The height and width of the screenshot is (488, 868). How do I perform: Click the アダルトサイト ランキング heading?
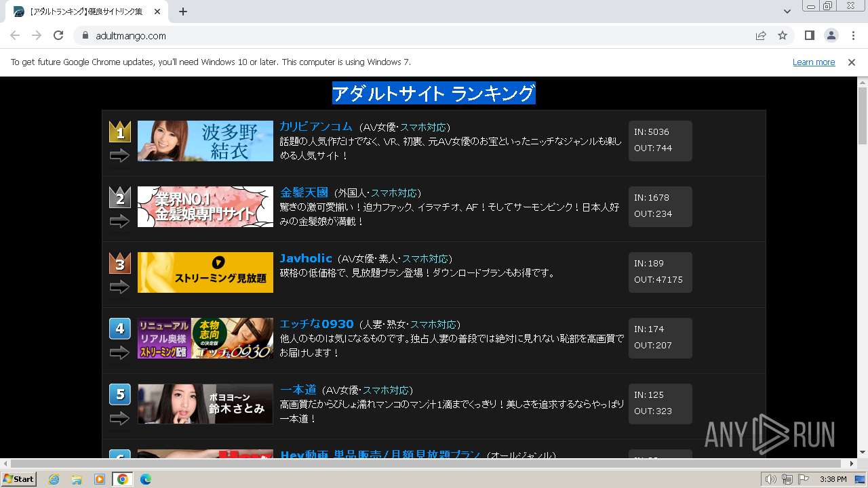(433, 94)
